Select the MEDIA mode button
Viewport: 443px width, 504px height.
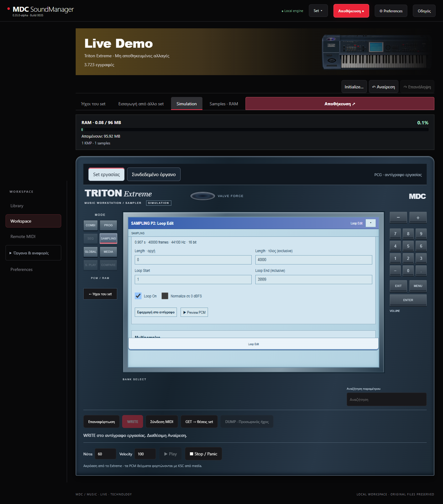[108, 252]
